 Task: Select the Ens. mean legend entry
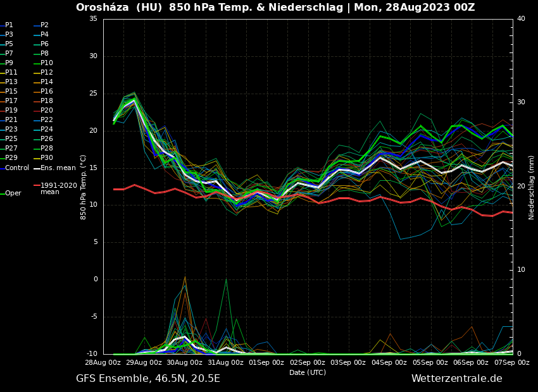[58, 168]
